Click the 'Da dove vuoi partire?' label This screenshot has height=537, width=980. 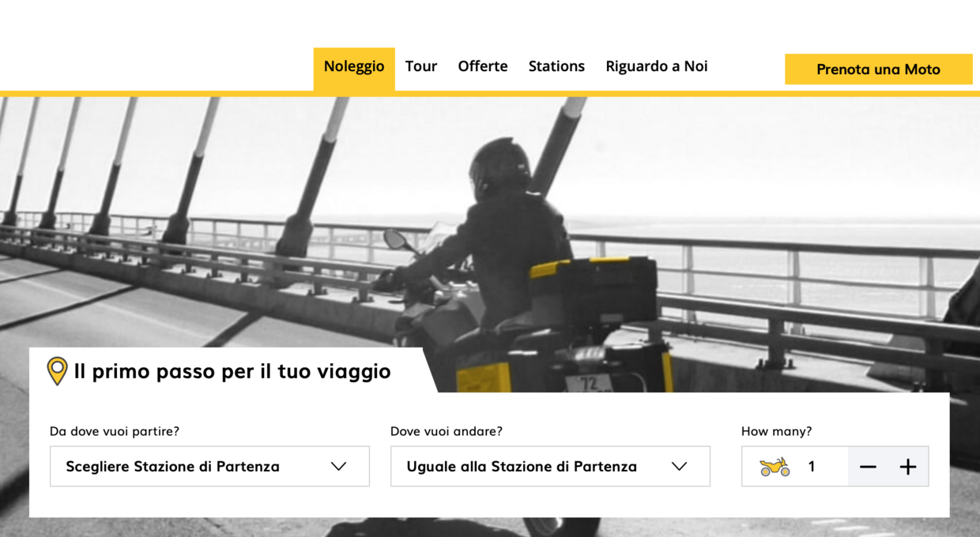coord(115,431)
